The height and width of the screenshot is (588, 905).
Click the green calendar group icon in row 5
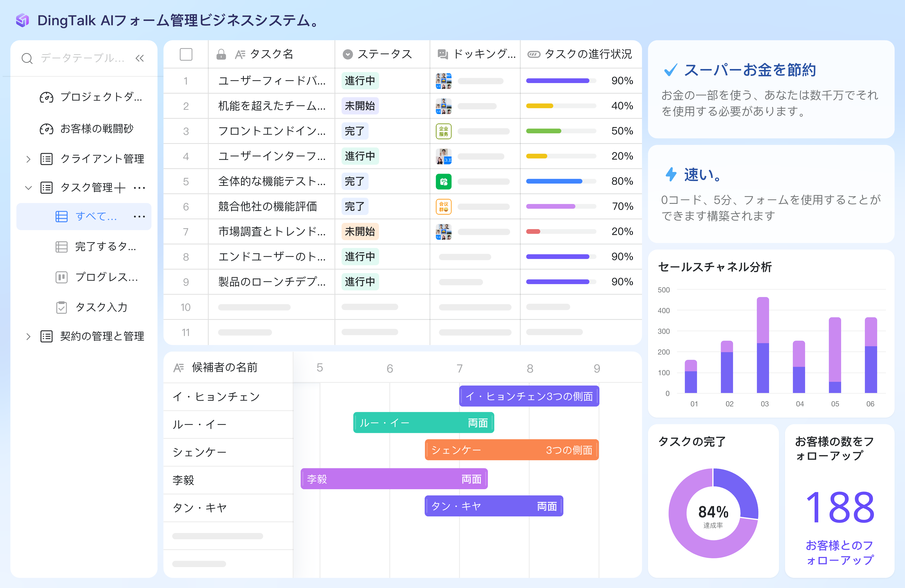pos(443,181)
